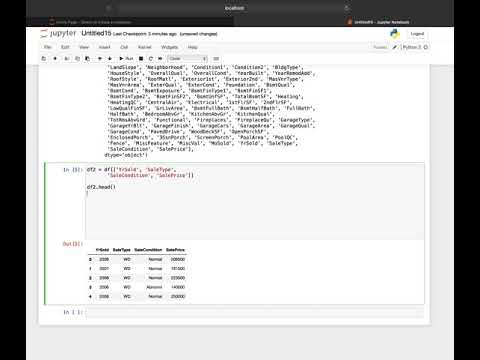
Task: Click the Last Checkpoint status text
Action: click(145, 34)
